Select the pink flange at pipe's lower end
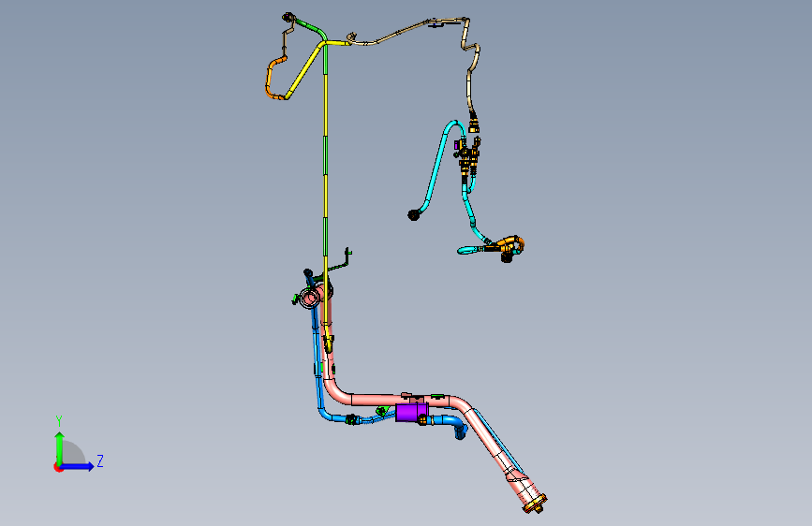 tap(536, 504)
